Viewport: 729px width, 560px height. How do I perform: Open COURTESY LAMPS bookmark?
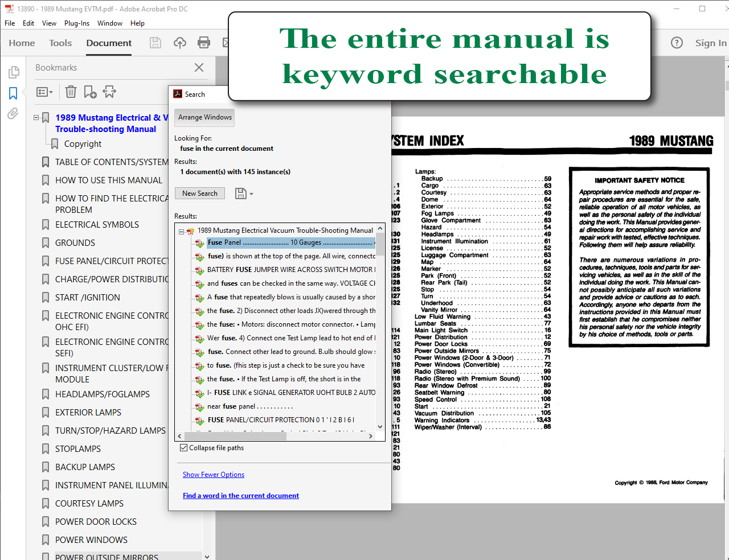[x=89, y=504]
